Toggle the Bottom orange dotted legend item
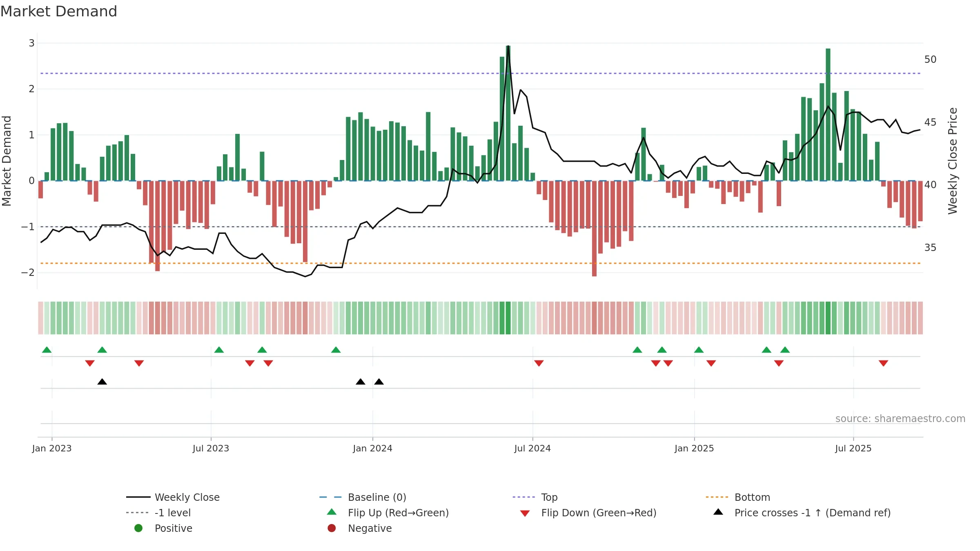 pyautogui.click(x=738, y=497)
